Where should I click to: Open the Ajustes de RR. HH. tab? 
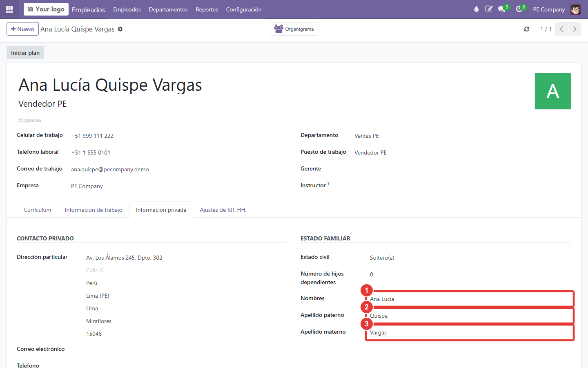tap(223, 210)
